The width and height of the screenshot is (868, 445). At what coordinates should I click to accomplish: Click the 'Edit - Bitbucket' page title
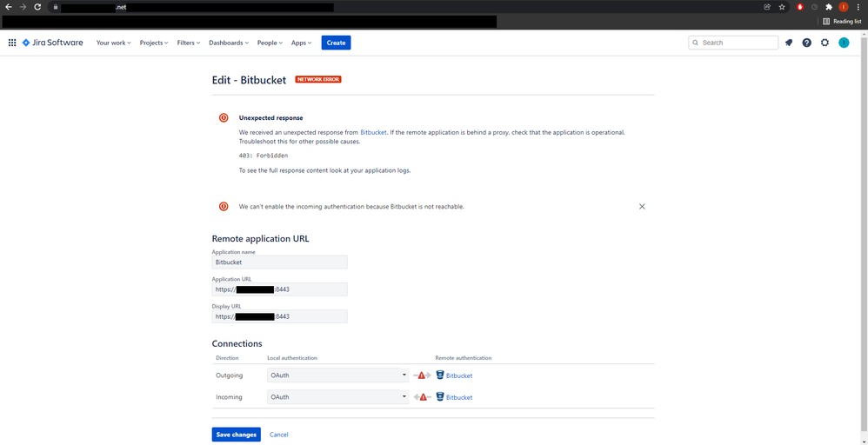click(x=249, y=80)
